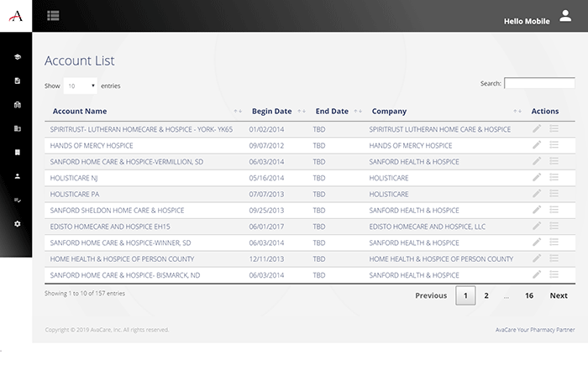Click Hello Mobile greeting text
The width and height of the screenshot is (588, 365).
coord(527,21)
